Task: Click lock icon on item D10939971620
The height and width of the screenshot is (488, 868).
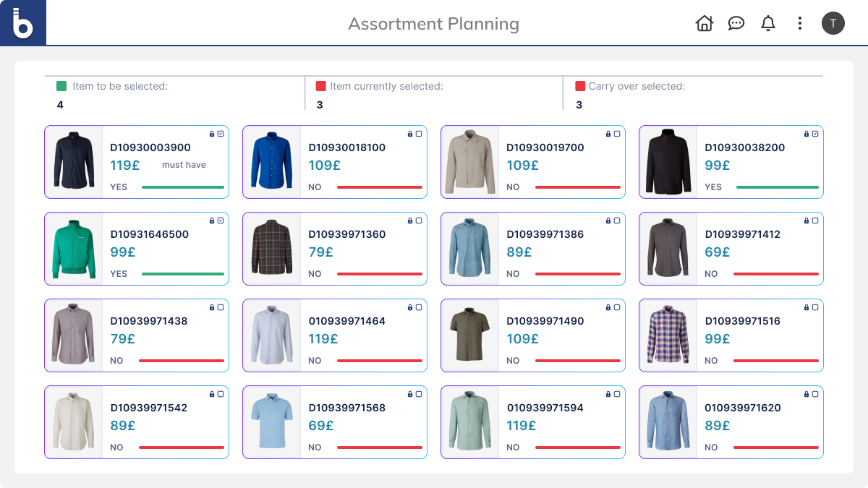Action: tap(807, 394)
